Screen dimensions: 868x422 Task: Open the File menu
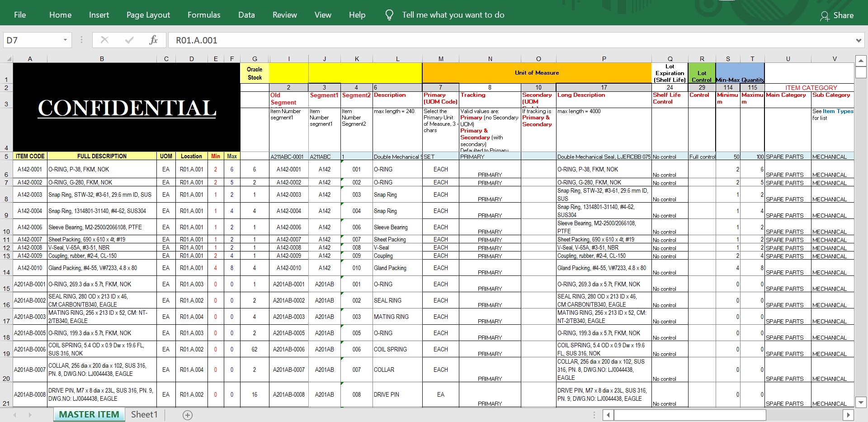pos(20,15)
